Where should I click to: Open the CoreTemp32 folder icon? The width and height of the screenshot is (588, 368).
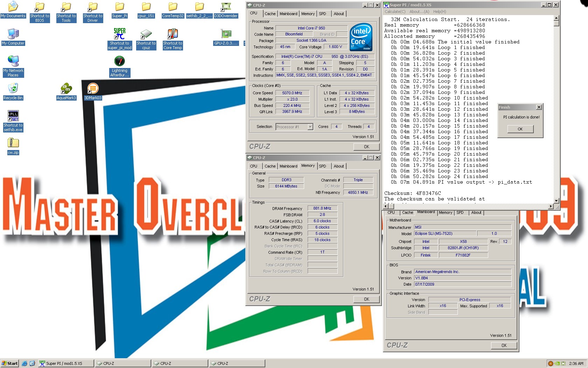(x=173, y=10)
